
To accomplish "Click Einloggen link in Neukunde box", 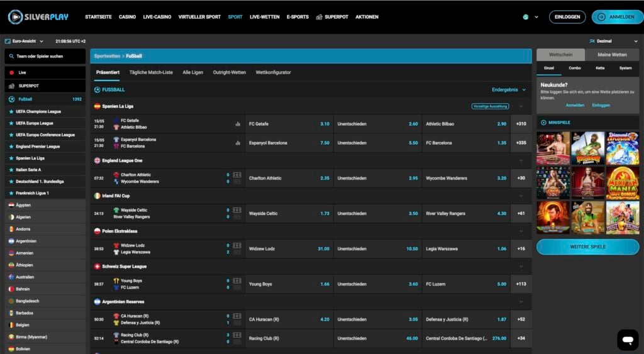I will coord(601,105).
